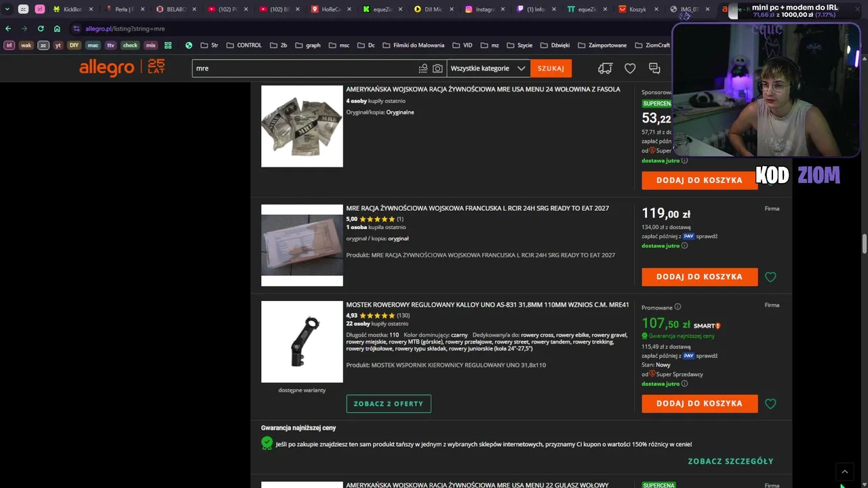Click ZOBACZ 2 OFERTY button
The width and height of the screenshot is (868, 488).
(x=389, y=404)
